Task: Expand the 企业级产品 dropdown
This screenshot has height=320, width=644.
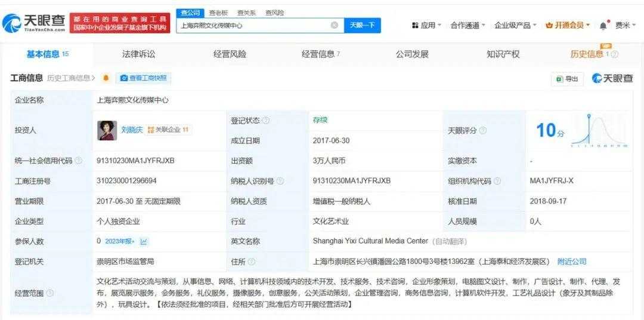Action: [x=515, y=25]
